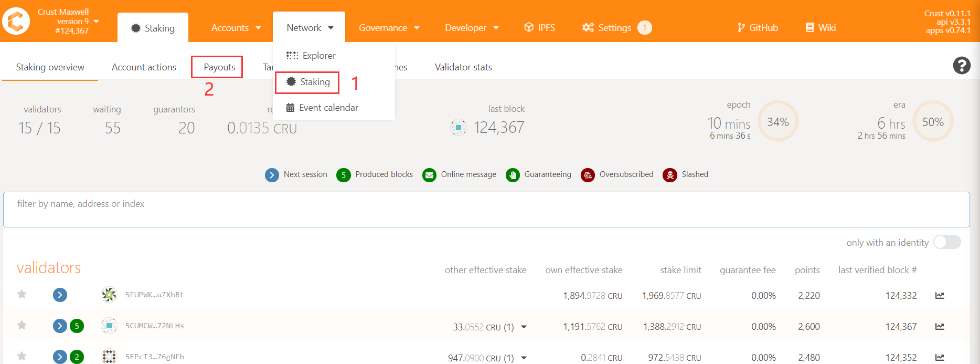Select Explorer in the Network menu

311,55
